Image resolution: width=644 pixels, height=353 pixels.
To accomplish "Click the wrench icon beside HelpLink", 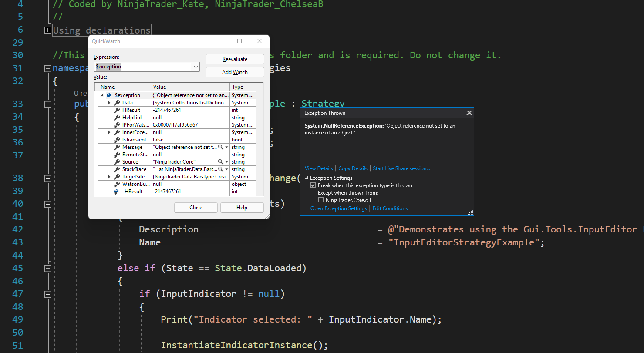I will coord(117,118).
